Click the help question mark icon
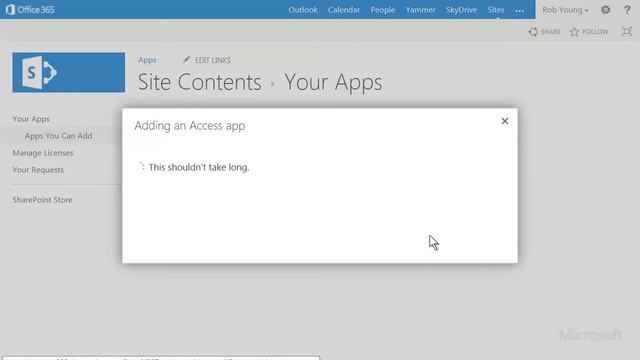The width and height of the screenshot is (640, 360). coord(627,10)
